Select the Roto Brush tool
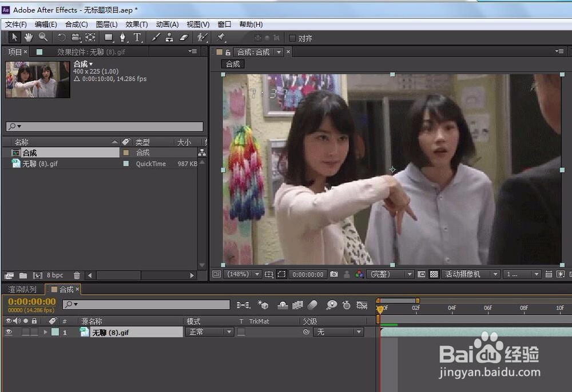Image resolution: width=572 pixels, height=392 pixels. coord(202,38)
